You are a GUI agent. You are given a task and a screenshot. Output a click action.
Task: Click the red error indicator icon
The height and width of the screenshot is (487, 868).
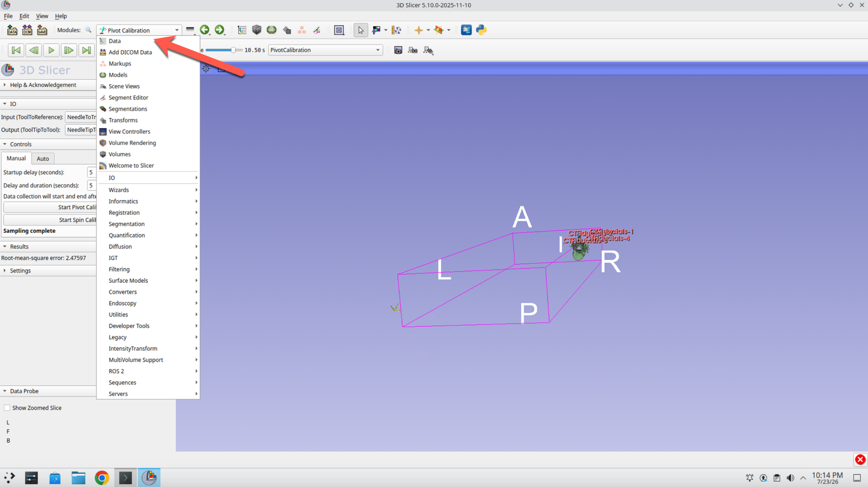(860, 460)
